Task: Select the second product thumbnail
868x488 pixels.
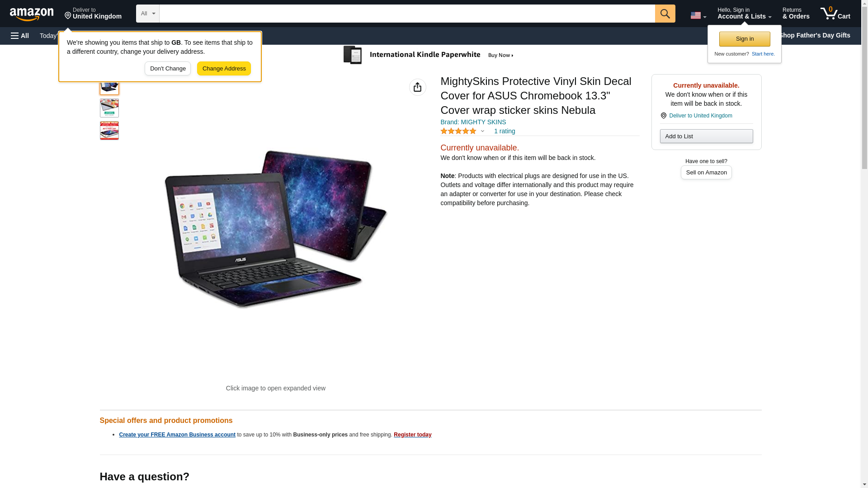Action: [x=109, y=108]
